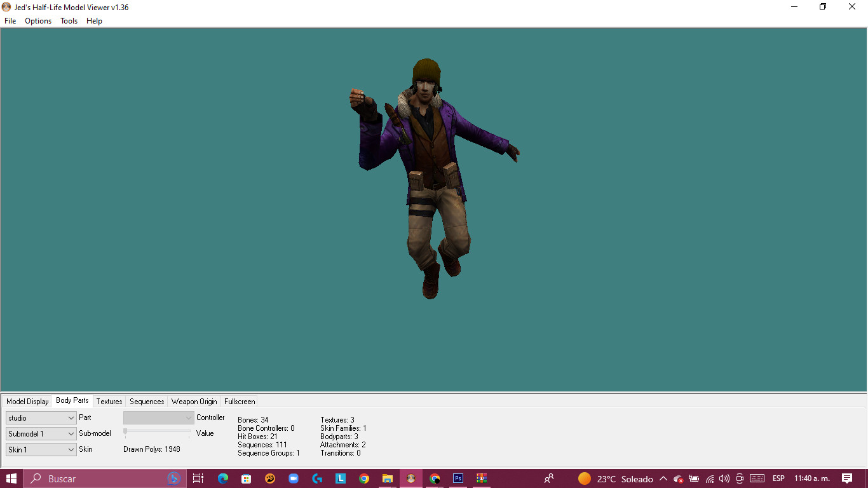This screenshot has width=868, height=488.
Task: Open Logitech G HUB from the taskbar
Action: [316, 478]
